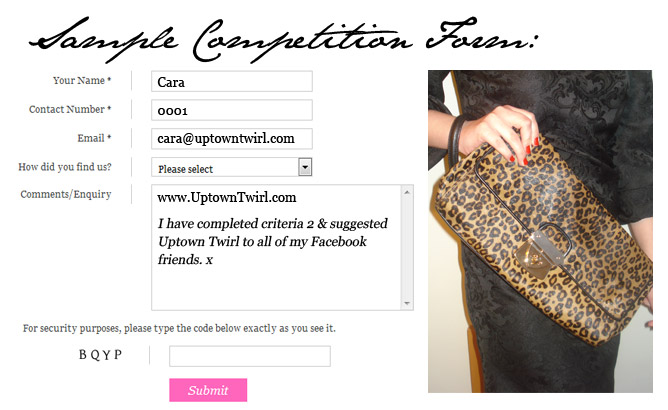
Task: Click the pink Submit button
Action: (208, 390)
